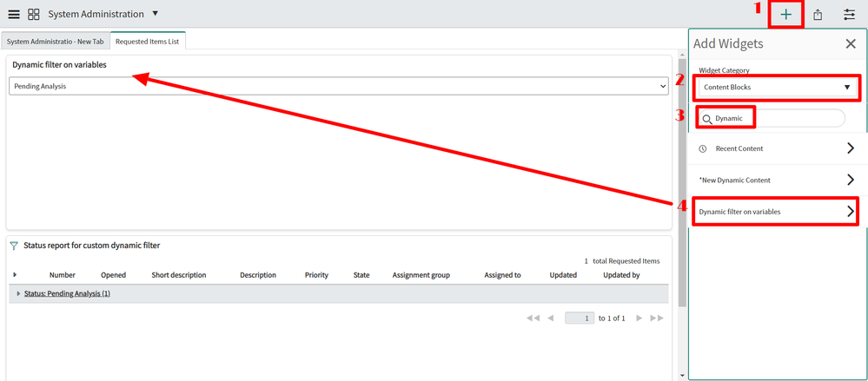Expand all groups with the header triangle

pyautogui.click(x=15, y=274)
